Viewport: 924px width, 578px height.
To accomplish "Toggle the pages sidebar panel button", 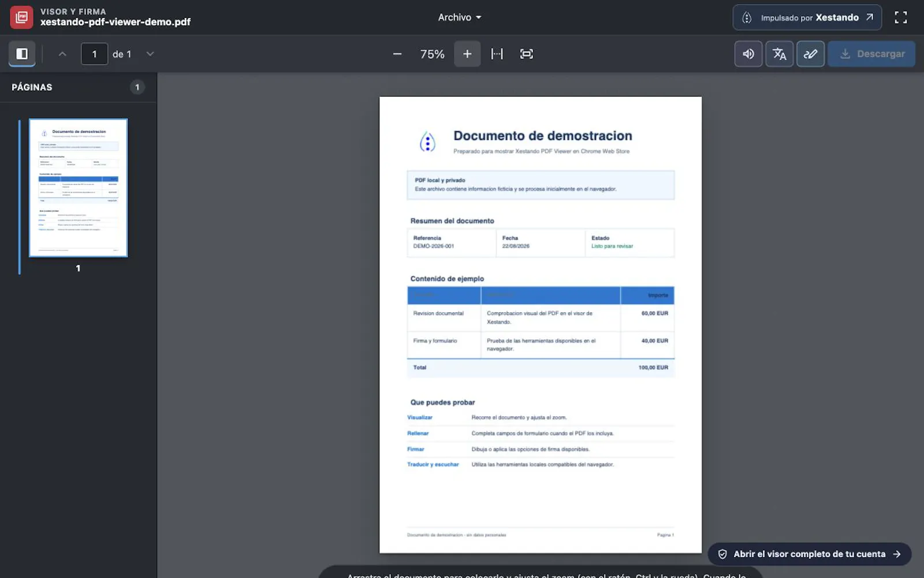I will pos(22,54).
